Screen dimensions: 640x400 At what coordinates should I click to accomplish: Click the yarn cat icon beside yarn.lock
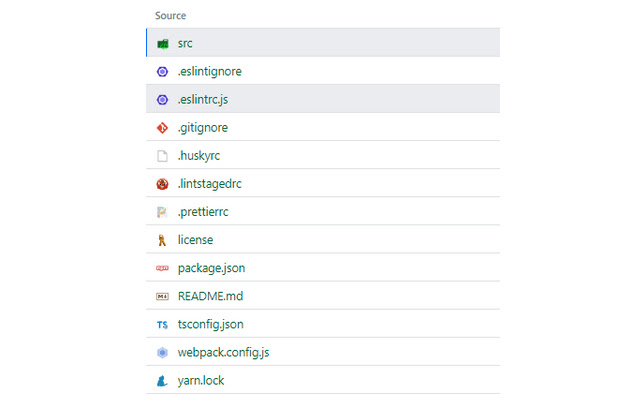tap(162, 381)
